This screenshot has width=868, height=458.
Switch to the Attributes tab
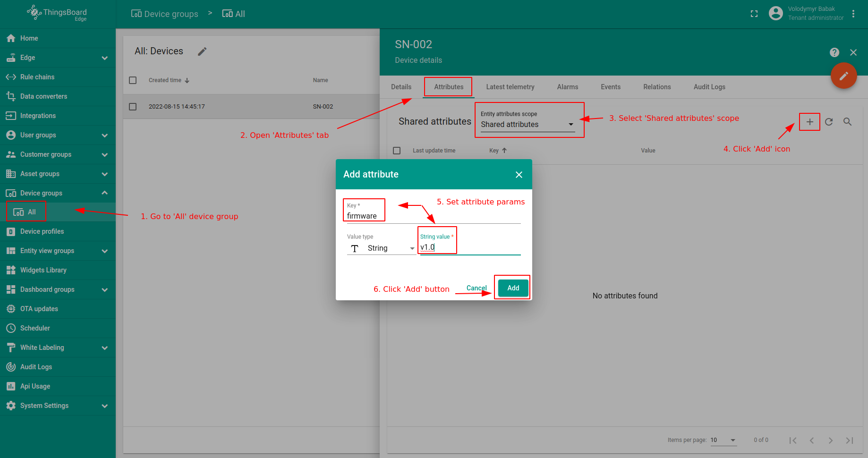pyautogui.click(x=449, y=87)
